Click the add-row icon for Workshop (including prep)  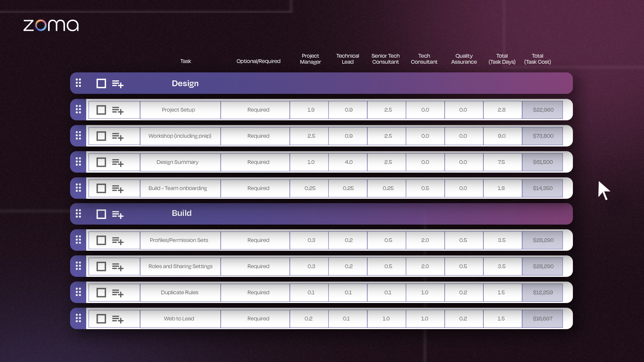click(118, 136)
